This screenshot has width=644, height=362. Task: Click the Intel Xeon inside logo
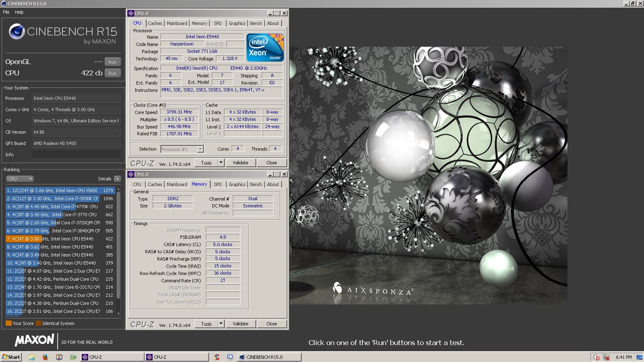click(265, 48)
